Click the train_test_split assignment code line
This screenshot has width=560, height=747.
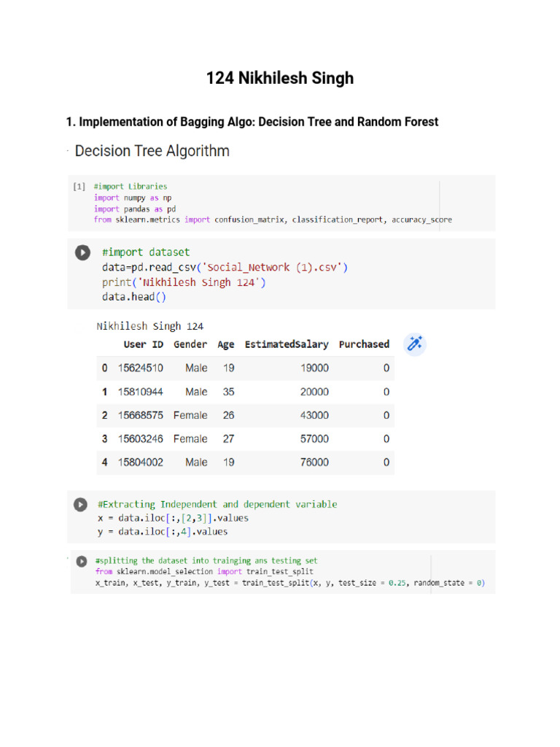coord(289,583)
